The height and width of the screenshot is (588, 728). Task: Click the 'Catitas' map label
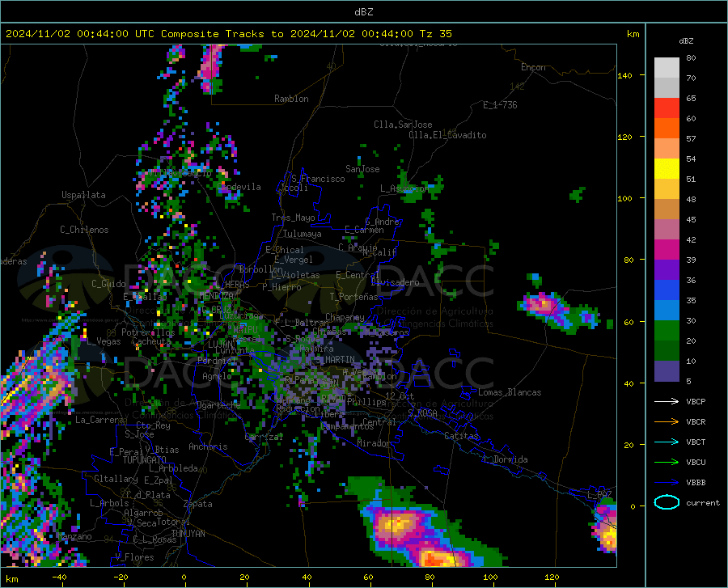[x=462, y=436]
